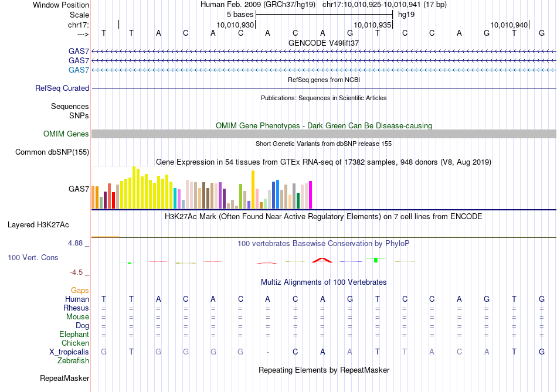Click the black GAS7 label beside the GTEx chart
557x392 pixels.
click(79, 189)
